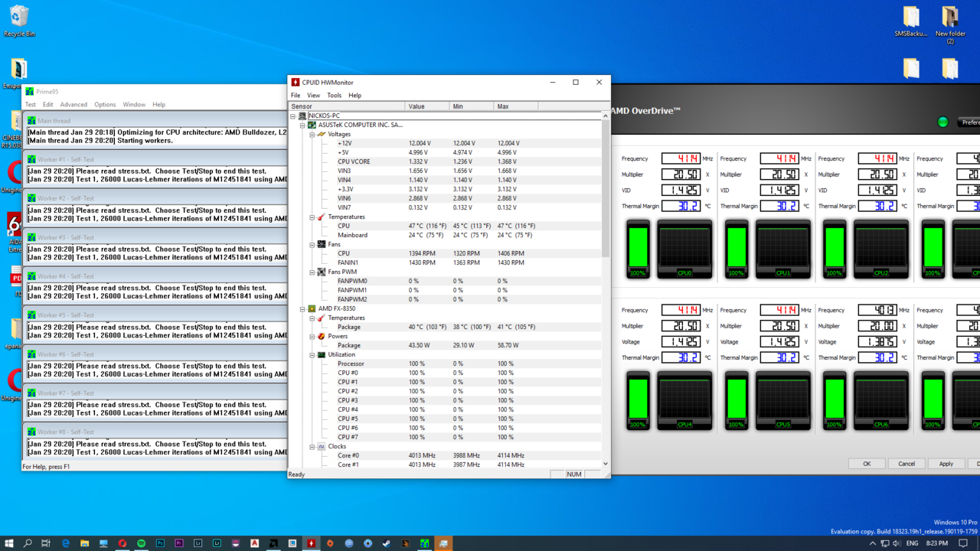Collapse the Powers section
Viewport: 980px width, 551px height.
[x=312, y=336]
